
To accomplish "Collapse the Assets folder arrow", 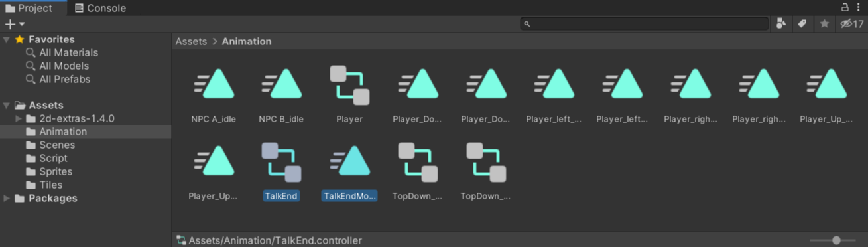I will 7,106.
